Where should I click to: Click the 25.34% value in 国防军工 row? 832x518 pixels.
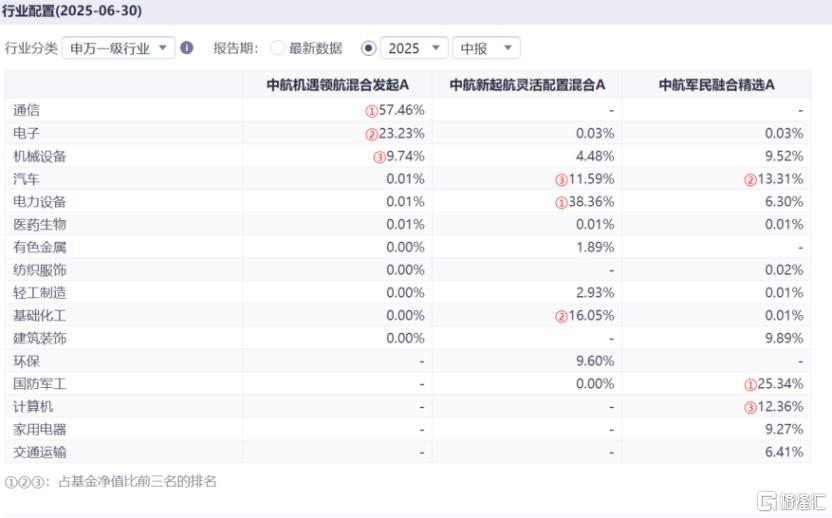pos(780,384)
